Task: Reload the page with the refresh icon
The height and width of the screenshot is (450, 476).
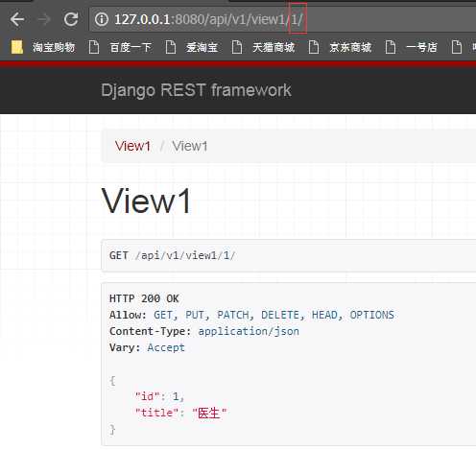Action: [71, 19]
